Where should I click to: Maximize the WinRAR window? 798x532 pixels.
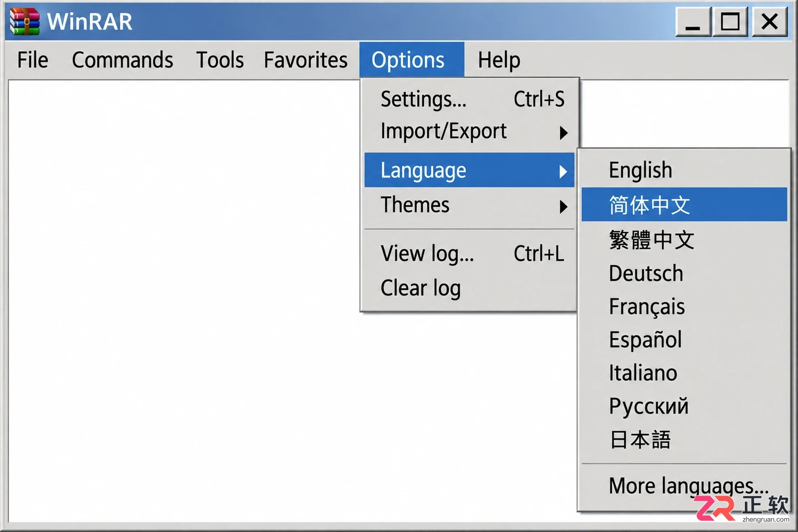[x=730, y=22]
